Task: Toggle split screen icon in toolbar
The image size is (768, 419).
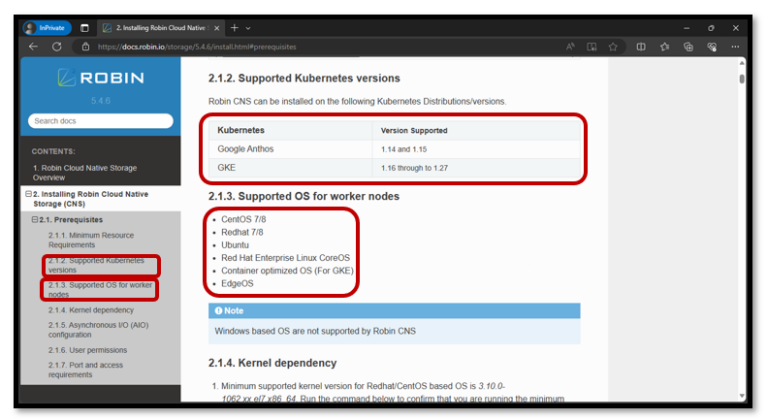Action: (x=640, y=47)
